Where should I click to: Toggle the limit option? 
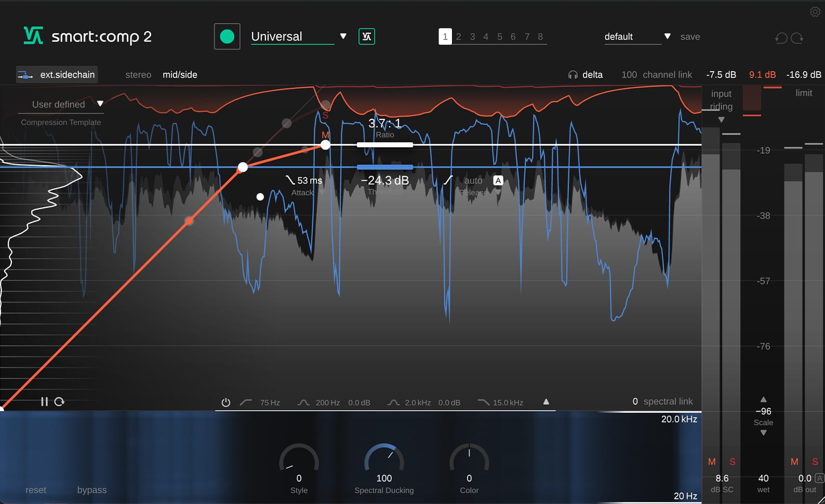tap(804, 93)
